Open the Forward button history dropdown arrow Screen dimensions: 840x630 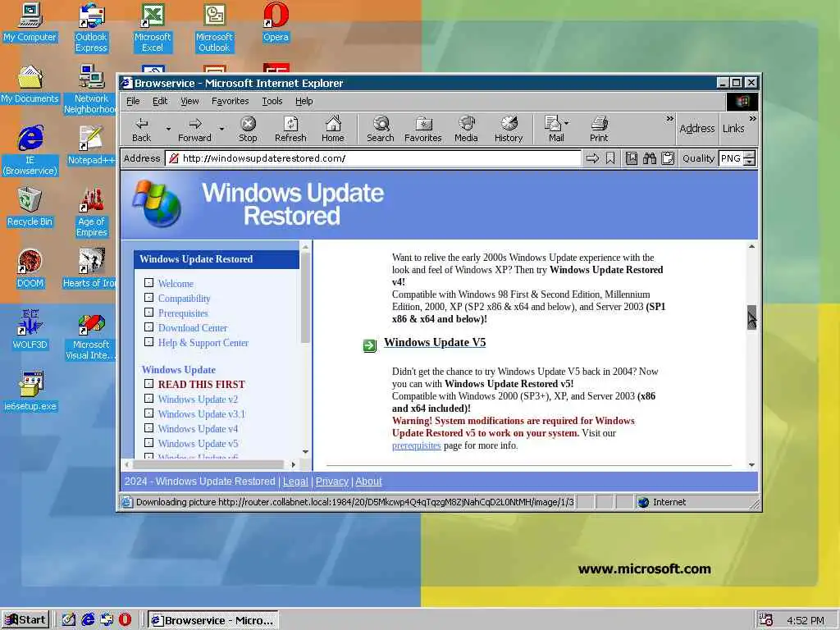point(221,129)
